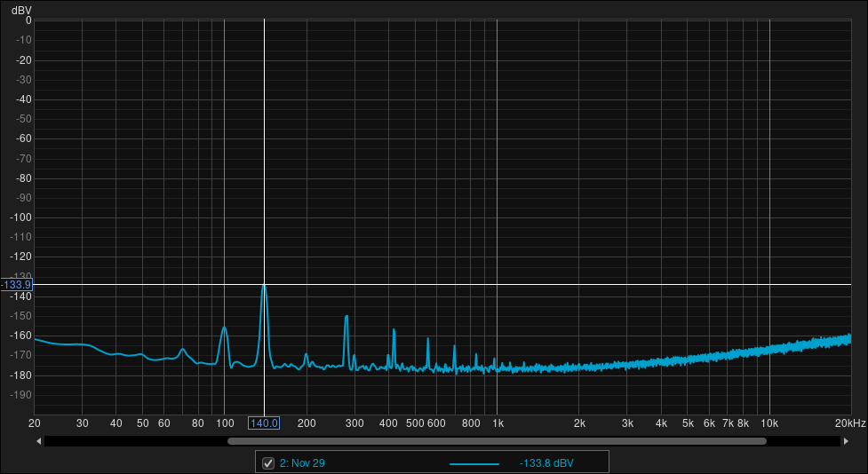The image size is (868, 474).
Task: Click the 10k frequency axis label
Action: (768, 423)
